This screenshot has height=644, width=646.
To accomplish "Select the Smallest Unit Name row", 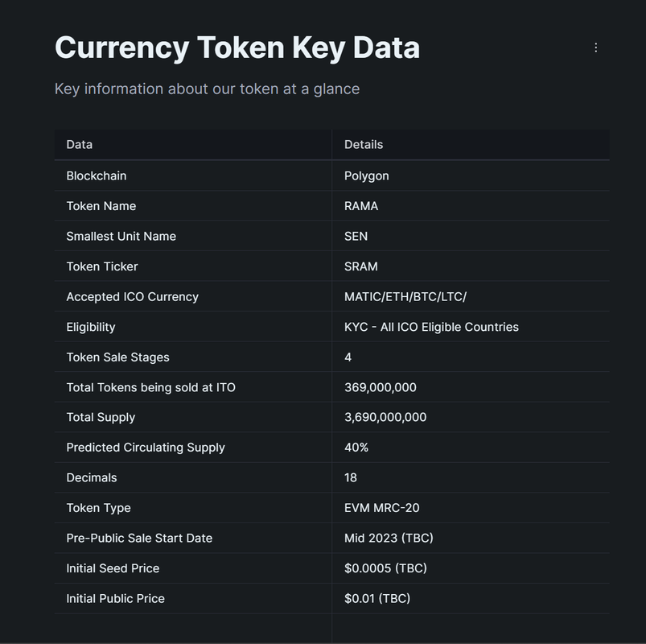I will (x=331, y=236).
